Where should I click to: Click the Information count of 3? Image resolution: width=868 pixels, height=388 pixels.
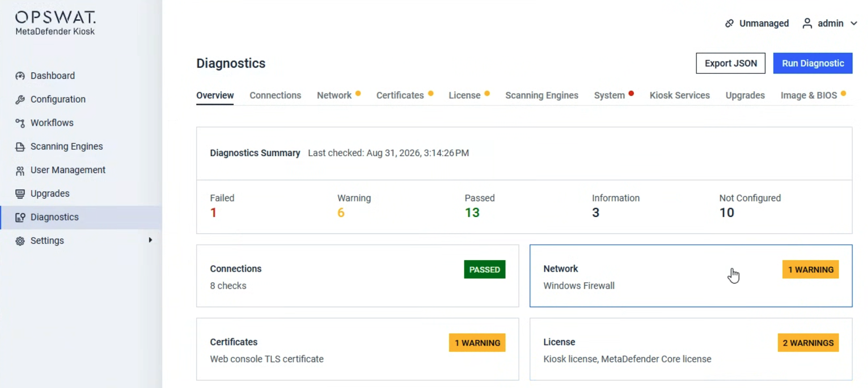pyautogui.click(x=595, y=212)
